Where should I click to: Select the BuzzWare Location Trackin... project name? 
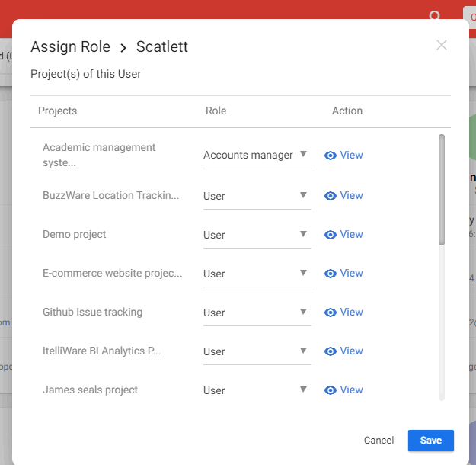click(x=110, y=195)
